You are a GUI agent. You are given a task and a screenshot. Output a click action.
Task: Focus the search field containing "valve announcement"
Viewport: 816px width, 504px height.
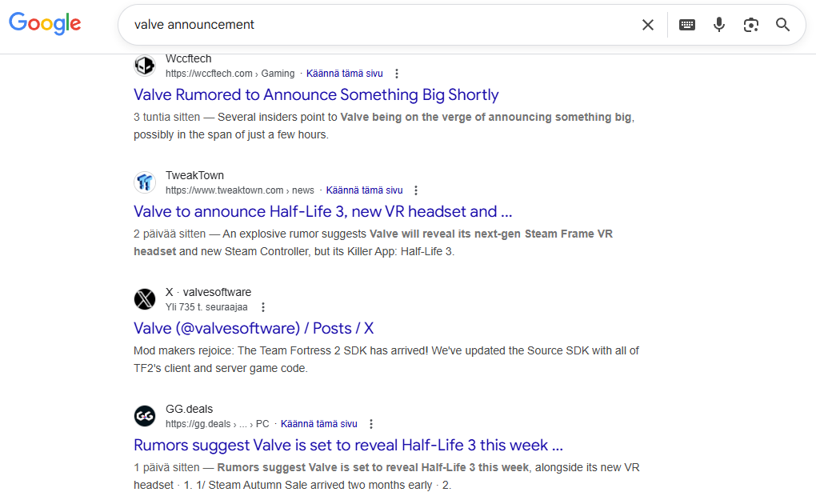coord(376,25)
